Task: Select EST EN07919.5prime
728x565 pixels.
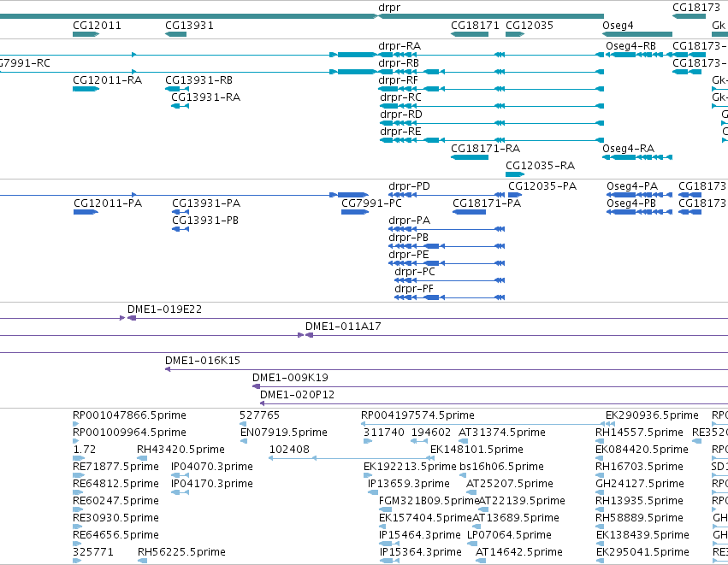Action: [284, 433]
